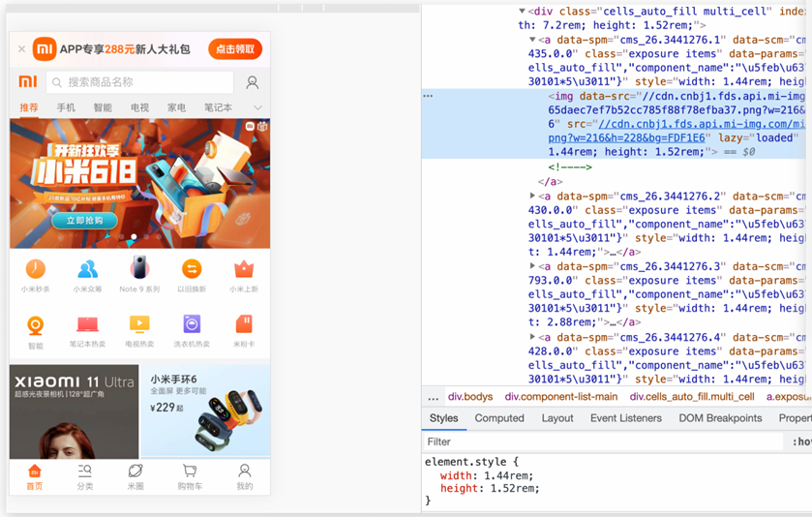The height and width of the screenshot is (517, 812).
Task: Go to 首页 in bottom navigation
Action: (x=35, y=477)
